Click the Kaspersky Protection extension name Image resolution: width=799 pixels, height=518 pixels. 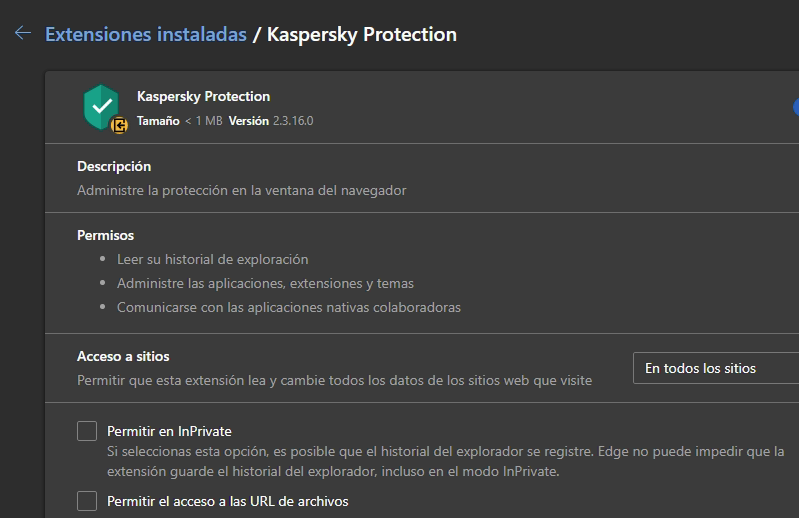(x=203, y=96)
